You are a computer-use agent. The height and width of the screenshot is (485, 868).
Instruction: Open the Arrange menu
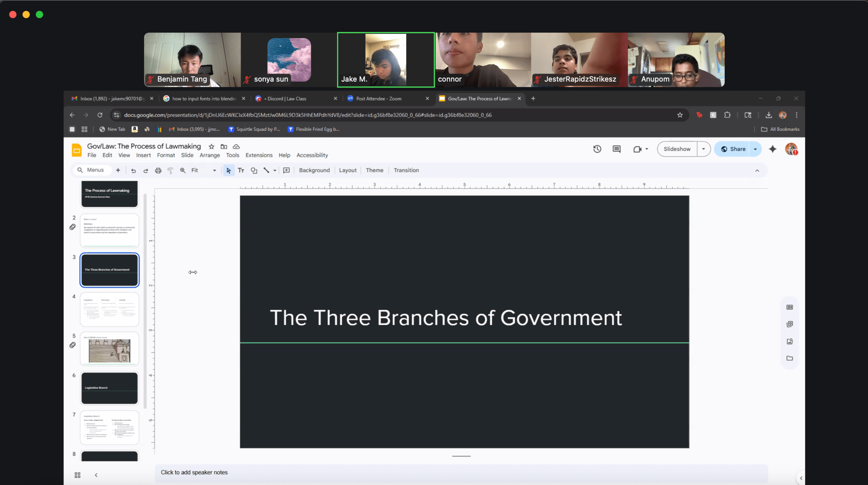click(209, 155)
